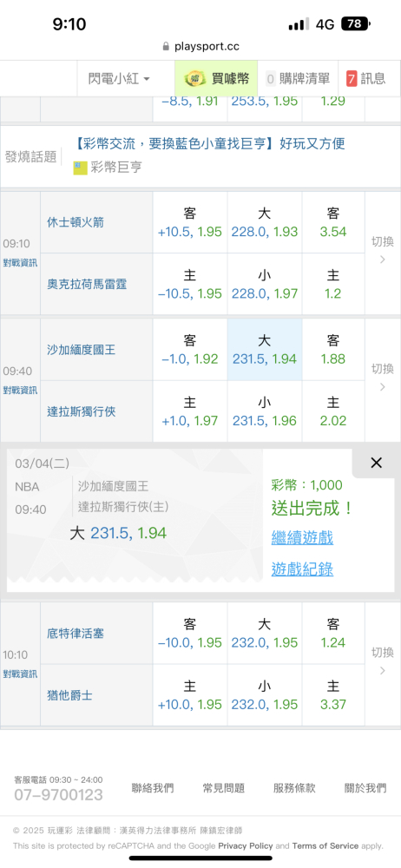This screenshot has width=401, height=868.
Task: Tap the battery indicator showing 78
Action: (x=356, y=23)
